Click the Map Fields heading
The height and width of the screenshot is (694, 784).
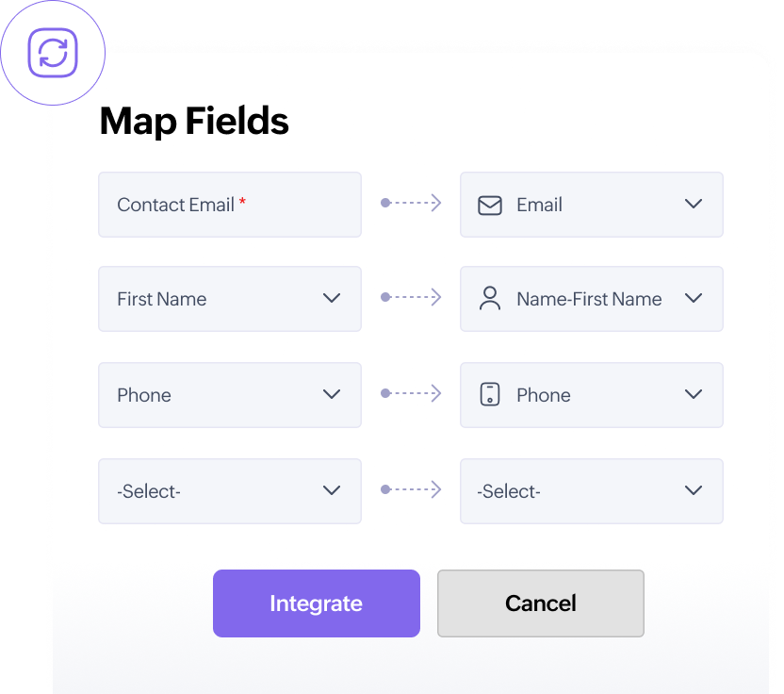click(x=194, y=121)
